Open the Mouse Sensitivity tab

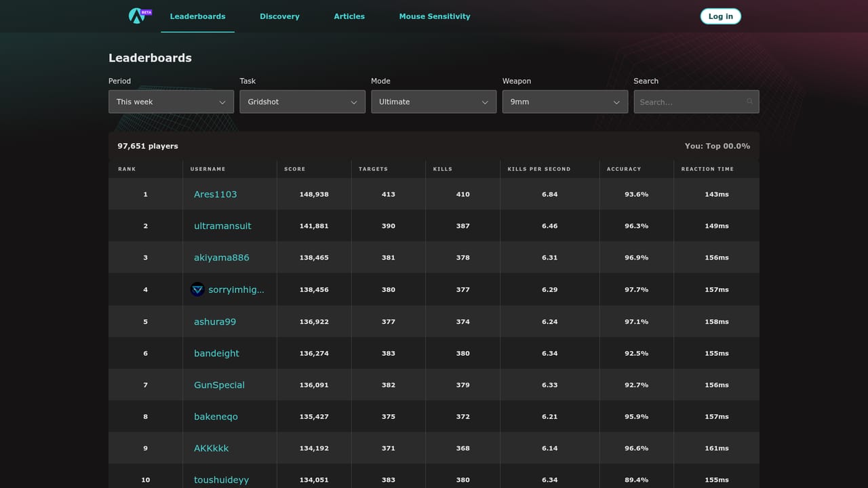[435, 16]
